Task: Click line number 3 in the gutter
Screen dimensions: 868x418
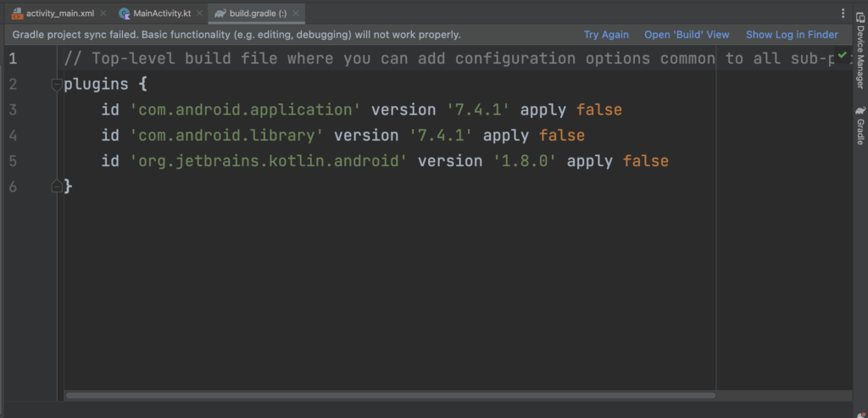Action: 13,109
